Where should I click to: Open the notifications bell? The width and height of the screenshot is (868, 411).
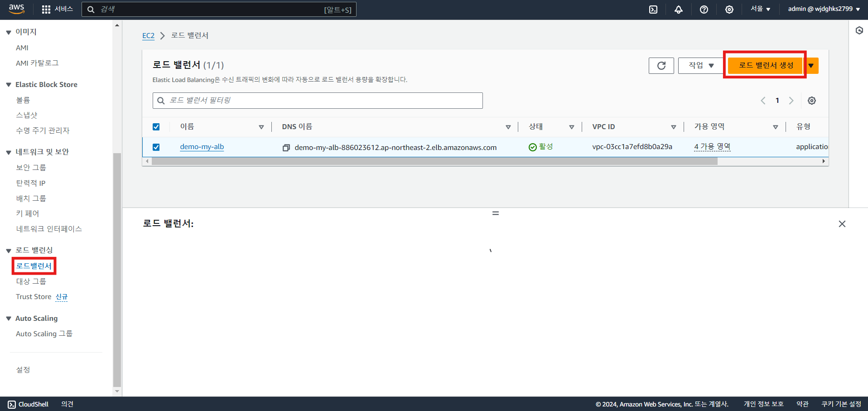tap(679, 10)
